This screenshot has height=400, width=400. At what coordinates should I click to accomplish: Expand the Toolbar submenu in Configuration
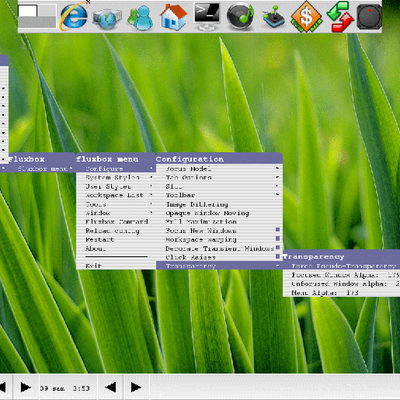219,195
